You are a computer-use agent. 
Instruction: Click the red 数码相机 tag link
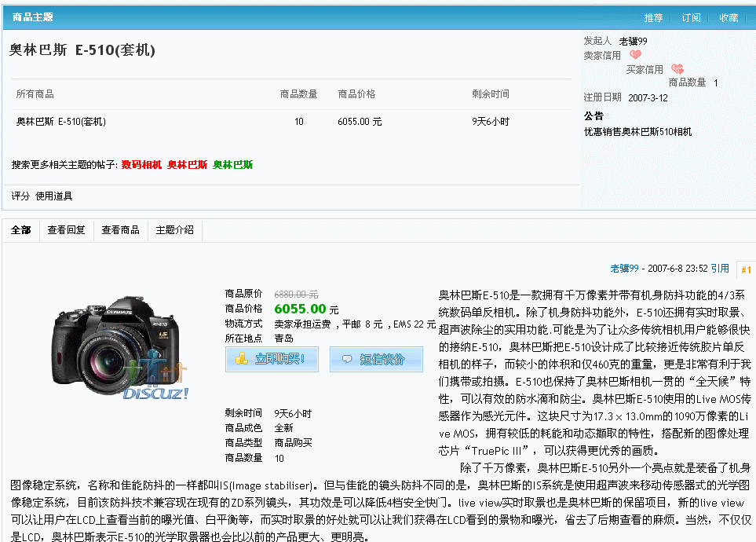141,165
